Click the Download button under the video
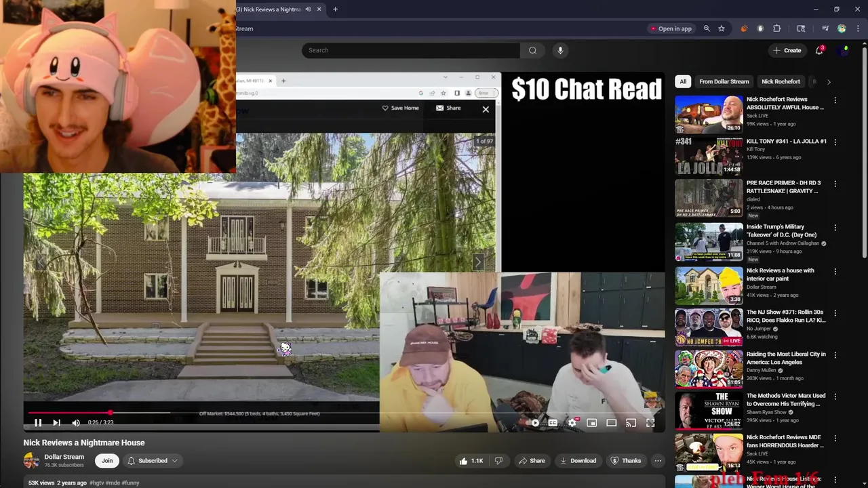868x488 pixels. (578, 461)
